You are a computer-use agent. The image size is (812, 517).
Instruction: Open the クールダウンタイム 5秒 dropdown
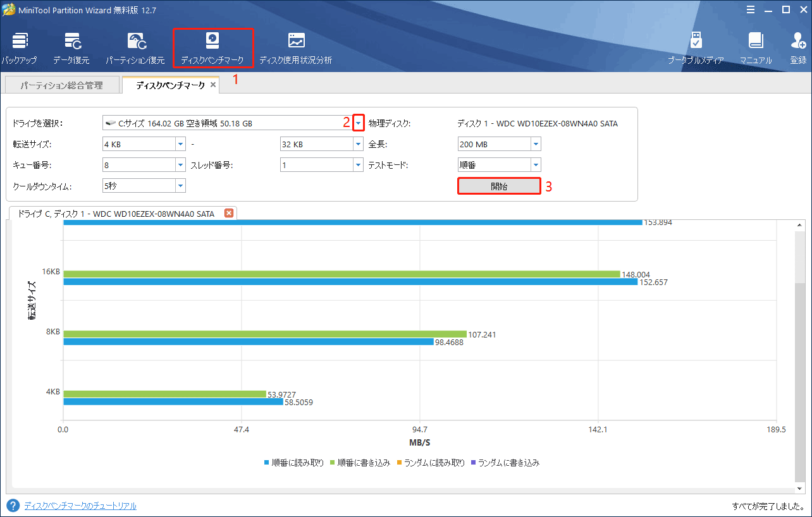point(180,186)
